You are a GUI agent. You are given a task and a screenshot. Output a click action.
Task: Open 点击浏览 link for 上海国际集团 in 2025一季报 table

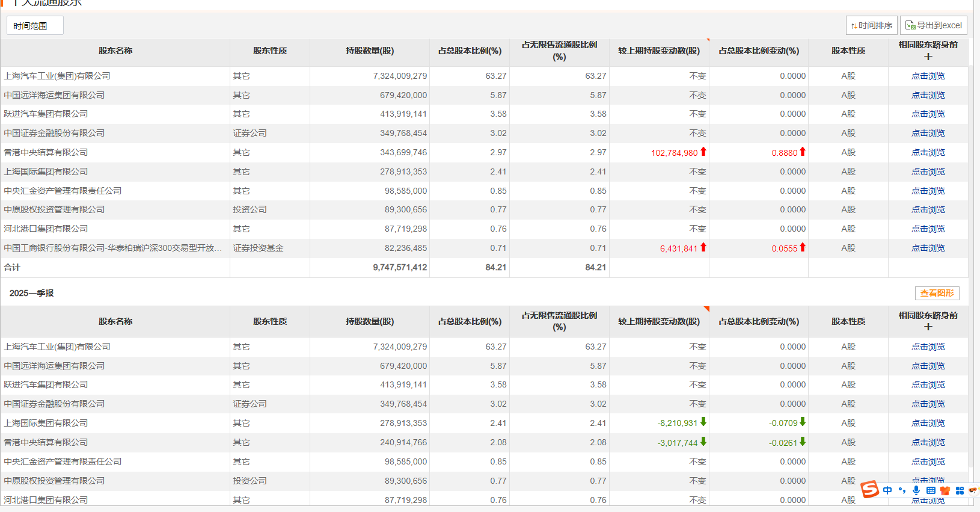click(x=928, y=423)
